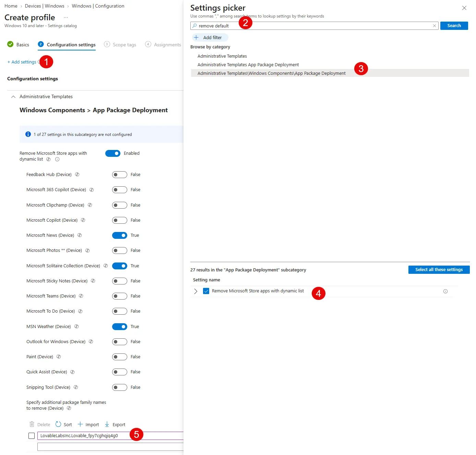Click the Search button

point(454,26)
